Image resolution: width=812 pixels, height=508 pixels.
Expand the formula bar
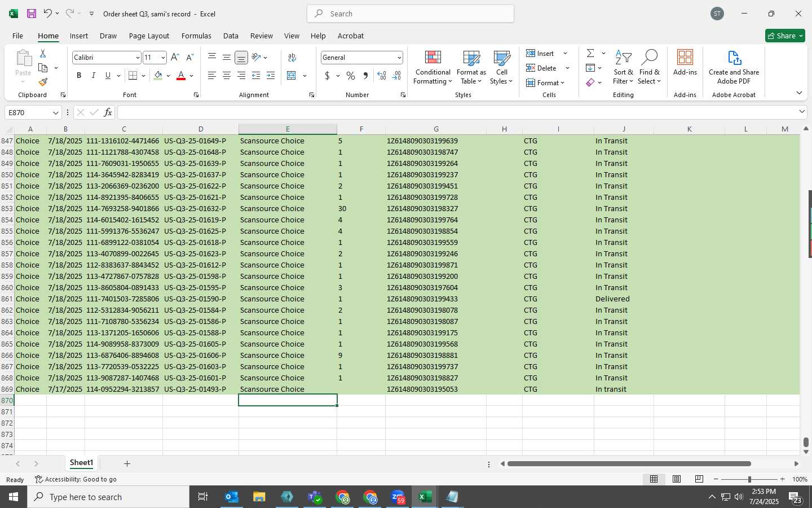[802, 112]
